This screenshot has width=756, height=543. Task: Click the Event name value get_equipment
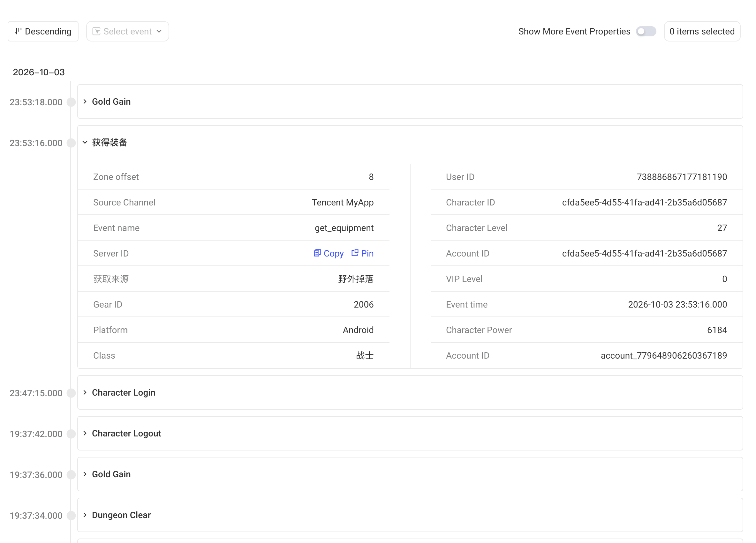pyautogui.click(x=344, y=228)
